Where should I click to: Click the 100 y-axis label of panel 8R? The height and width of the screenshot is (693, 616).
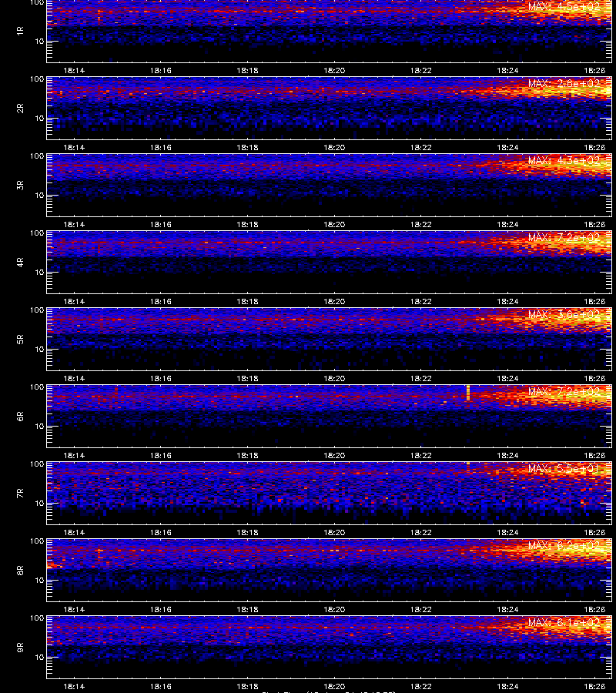pyautogui.click(x=37, y=541)
